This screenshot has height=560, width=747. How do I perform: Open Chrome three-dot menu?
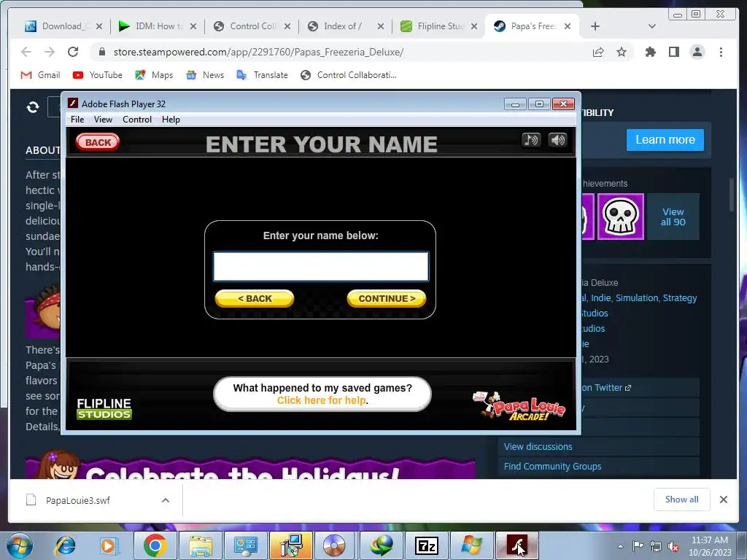click(x=721, y=52)
